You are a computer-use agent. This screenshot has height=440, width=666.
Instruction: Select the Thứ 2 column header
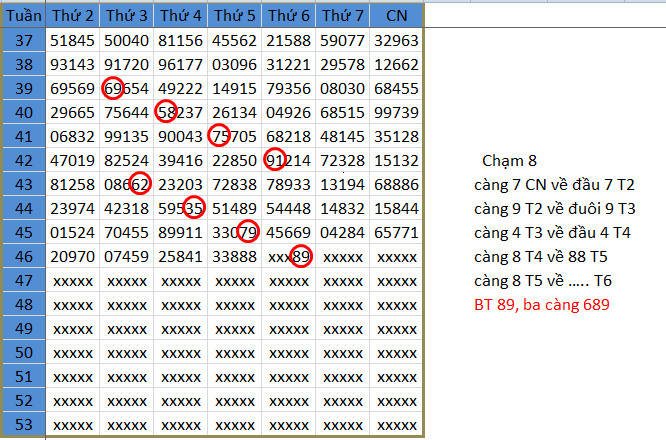(x=73, y=16)
